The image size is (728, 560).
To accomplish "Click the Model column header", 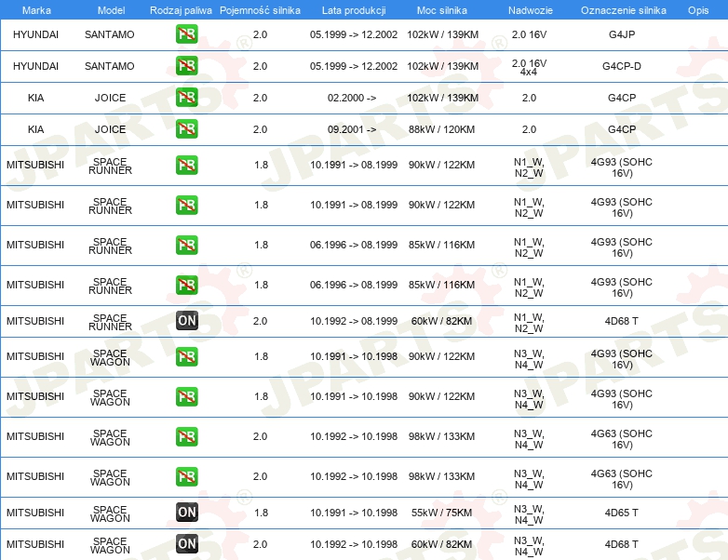I will [111, 10].
